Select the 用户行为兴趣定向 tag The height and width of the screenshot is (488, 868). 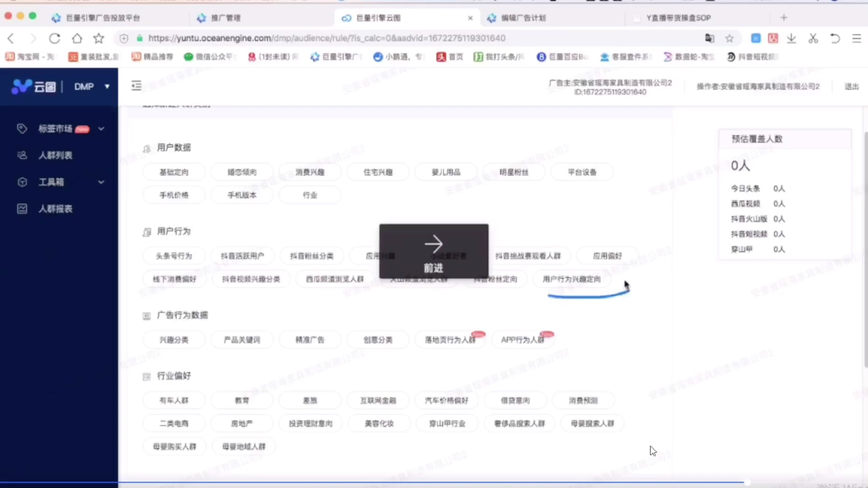coord(572,279)
